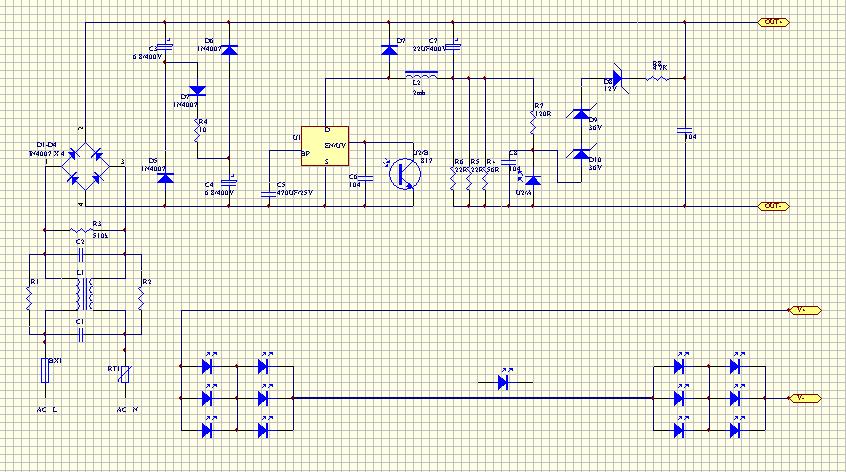This screenshot has width=846, height=472.
Task: Select the RT1 thermistor symbol
Action: pos(125,375)
